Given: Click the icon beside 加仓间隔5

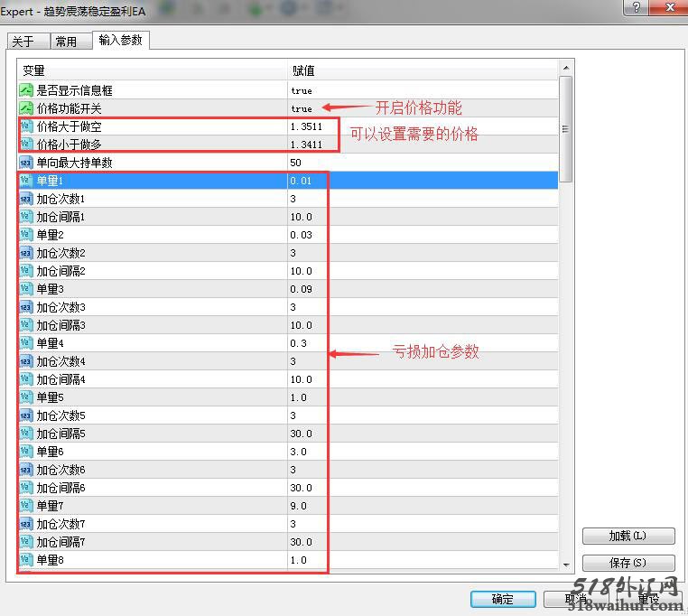Looking at the screenshot, I should click(x=26, y=434).
